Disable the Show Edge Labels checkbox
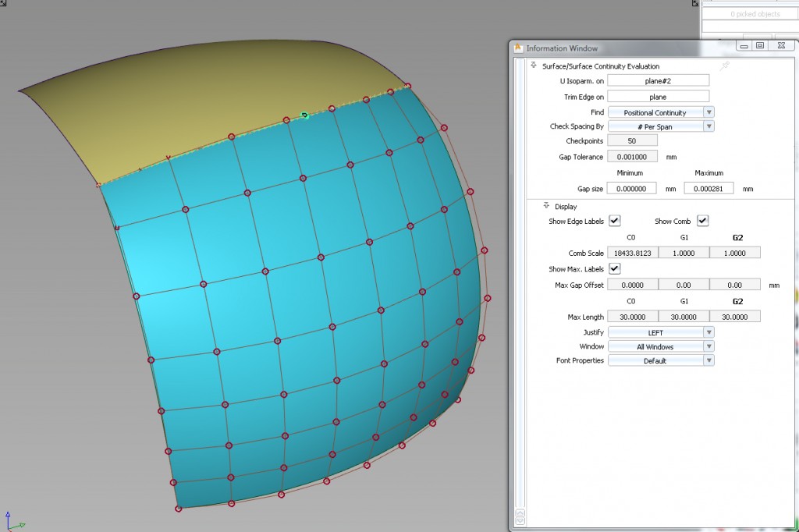 (x=615, y=222)
